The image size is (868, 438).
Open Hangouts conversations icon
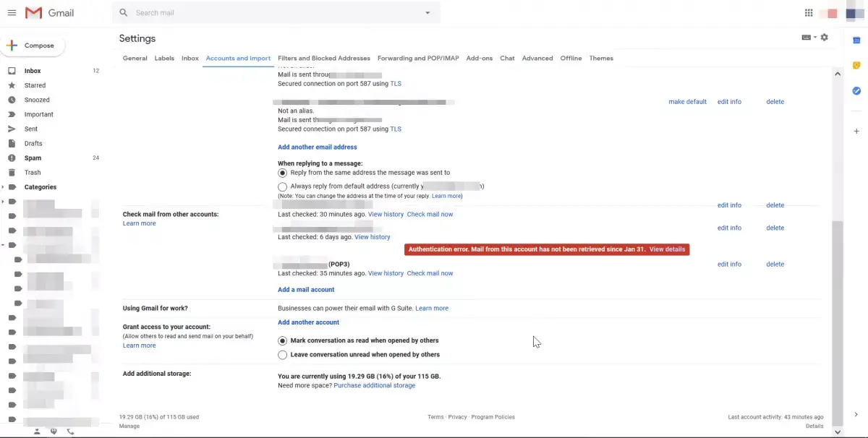54,431
